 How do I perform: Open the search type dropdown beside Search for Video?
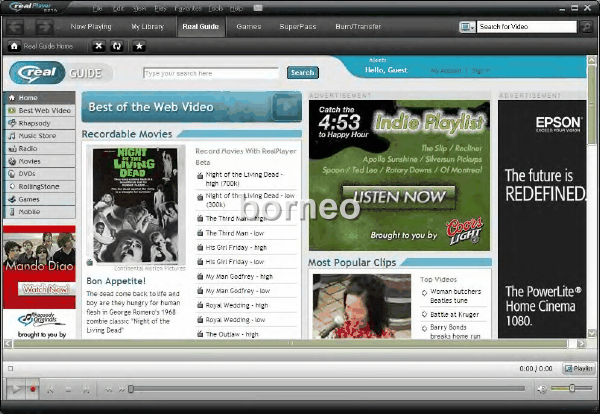click(467, 27)
